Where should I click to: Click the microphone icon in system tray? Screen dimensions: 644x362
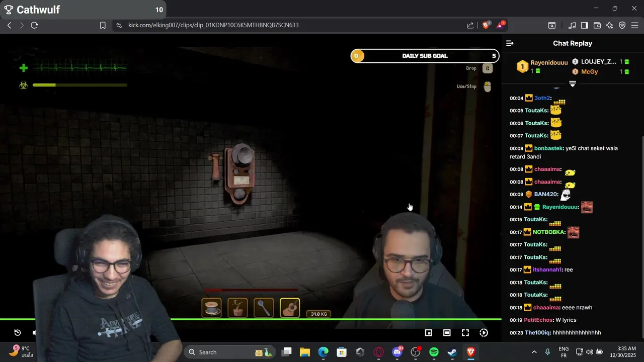pyautogui.click(x=548, y=352)
